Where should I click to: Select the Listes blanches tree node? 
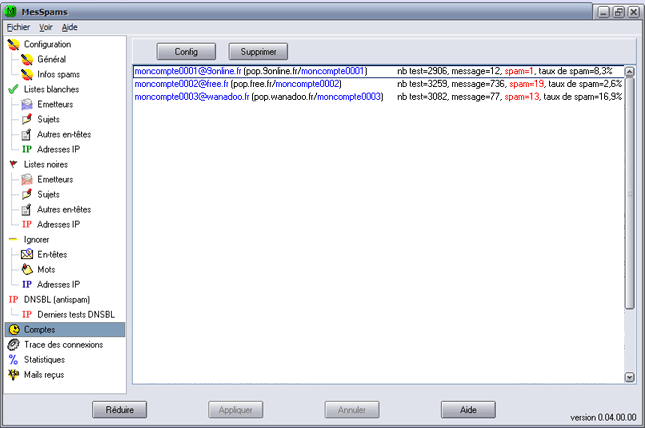click(51, 90)
